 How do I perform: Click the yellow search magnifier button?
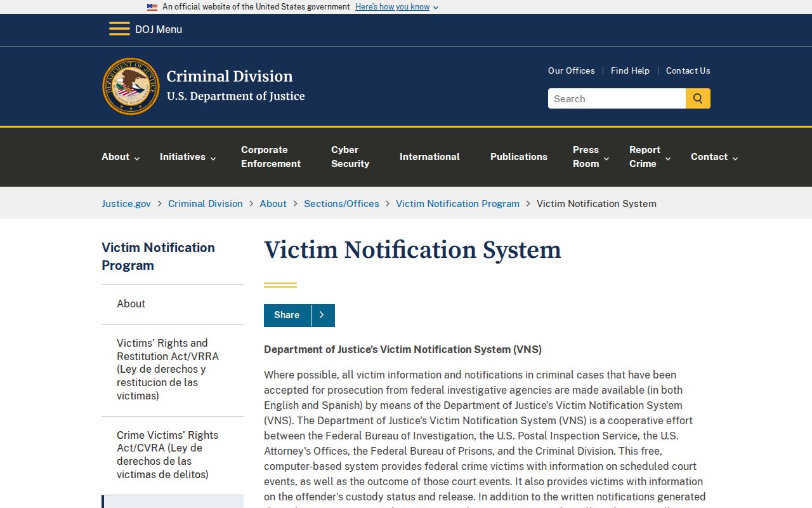point(698,98)
